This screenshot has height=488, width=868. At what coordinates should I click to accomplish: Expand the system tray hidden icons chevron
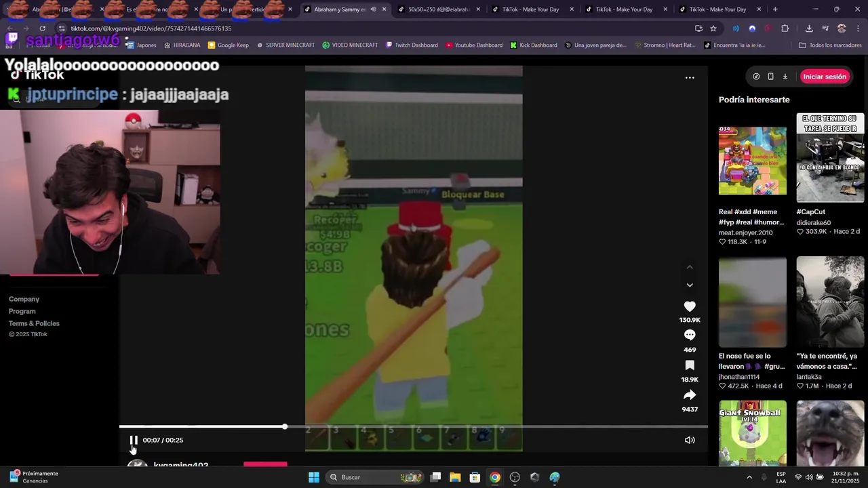point(749,477)
